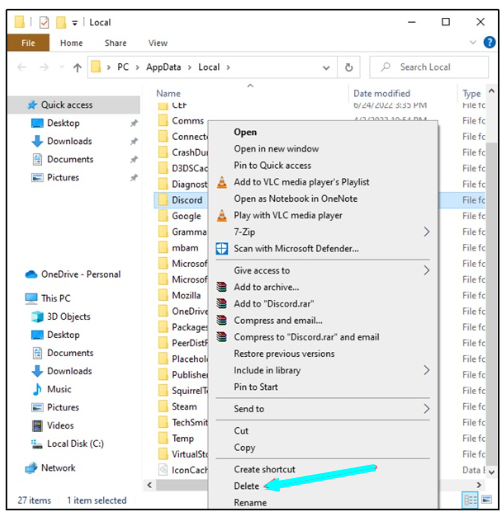Expand the Include in library submenu
Image resolution: width=504 pixels, height=523 pixels.
(426, 370)
